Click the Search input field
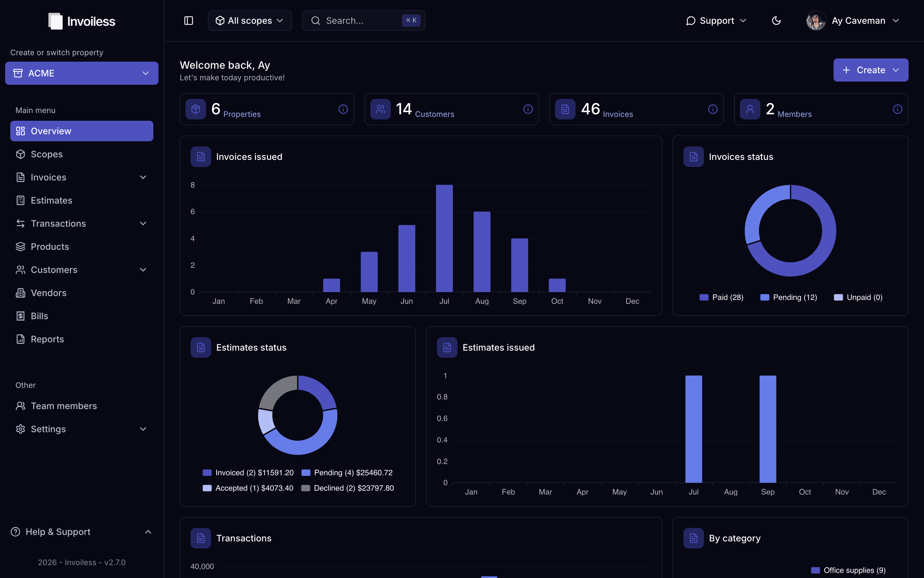Viewport: 924px width, 578px height. coord(364,21)
